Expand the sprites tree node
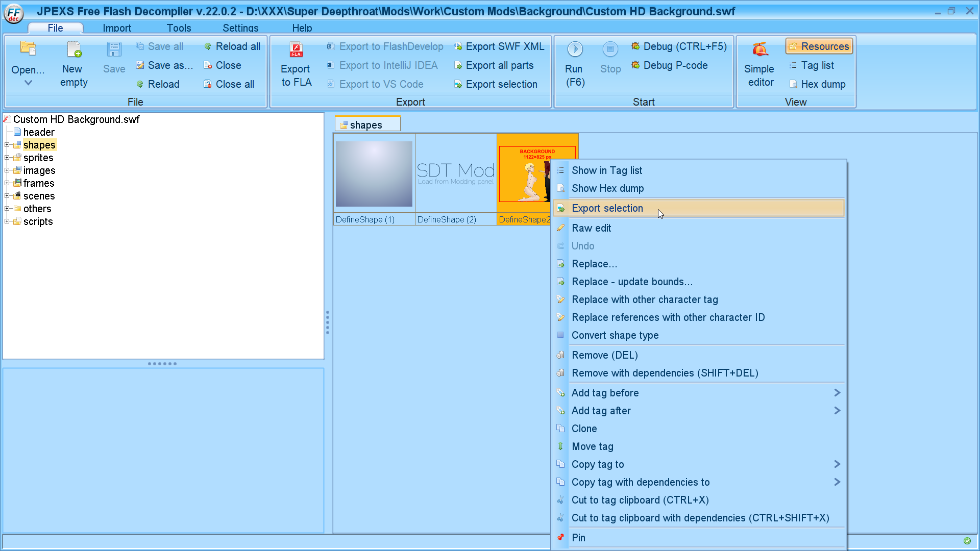This screenshot has height=551, width=980. point(7,158)
